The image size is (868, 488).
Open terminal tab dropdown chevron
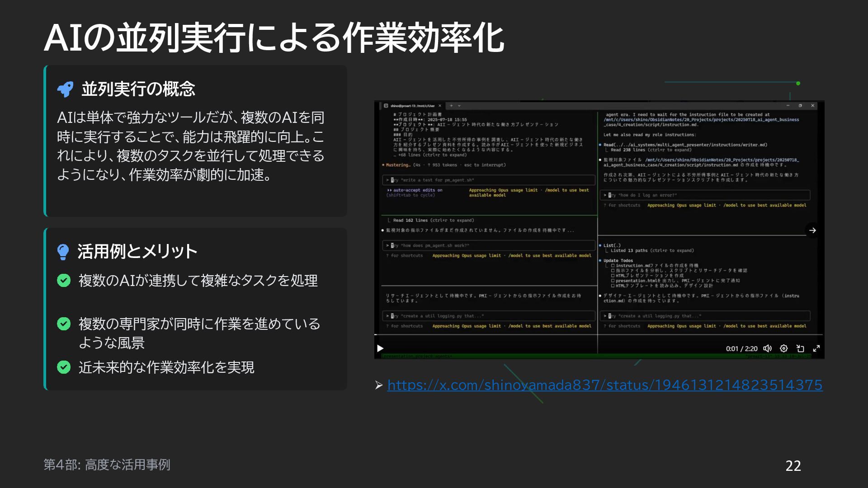coord(459,106)
